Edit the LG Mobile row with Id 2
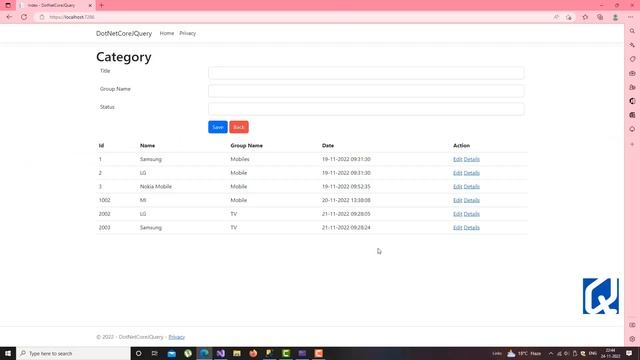640x360 pixels. click(458, 173)
